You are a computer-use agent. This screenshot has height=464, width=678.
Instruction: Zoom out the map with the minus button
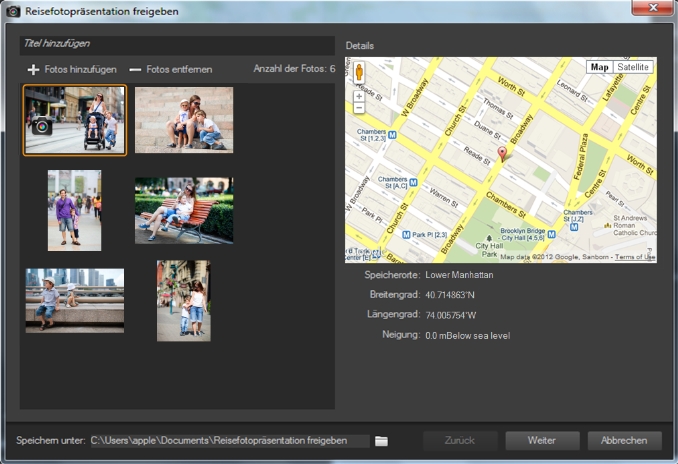(x=359, y=108)
